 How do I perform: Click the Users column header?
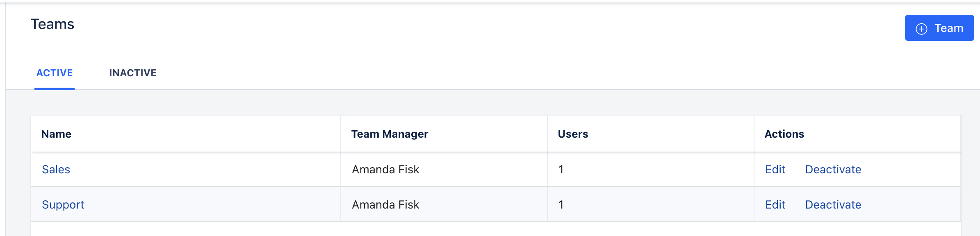point(573,134)
